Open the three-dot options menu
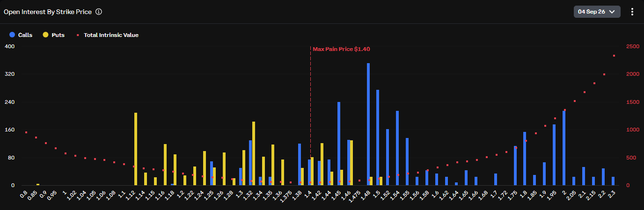 coord(632,12)
